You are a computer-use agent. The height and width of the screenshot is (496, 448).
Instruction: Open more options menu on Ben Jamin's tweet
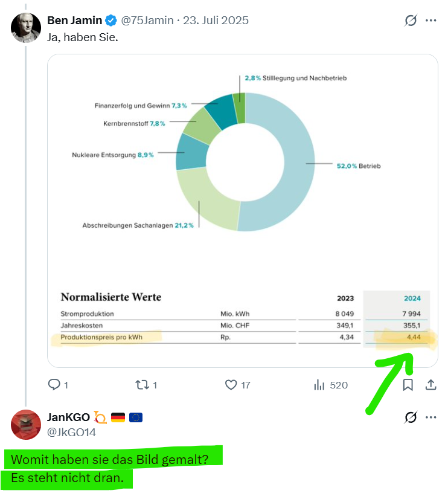(x=430, y=21)
